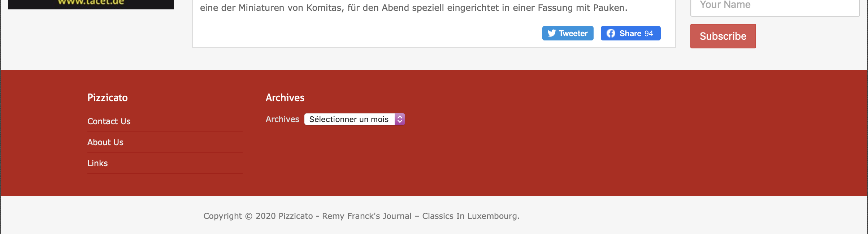The image size is (868, 234).
Task: Click the purple arrows on month selector
Action: click(400, 119)
